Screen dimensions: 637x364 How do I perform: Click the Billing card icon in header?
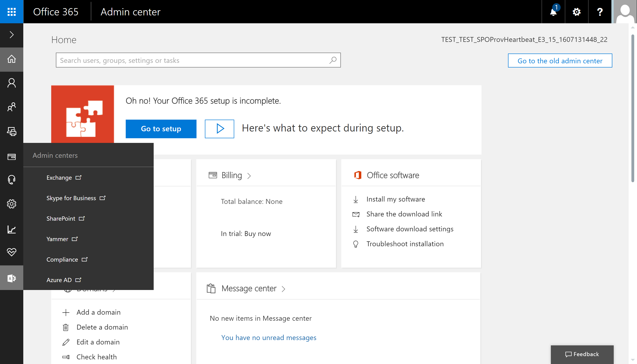213,175
